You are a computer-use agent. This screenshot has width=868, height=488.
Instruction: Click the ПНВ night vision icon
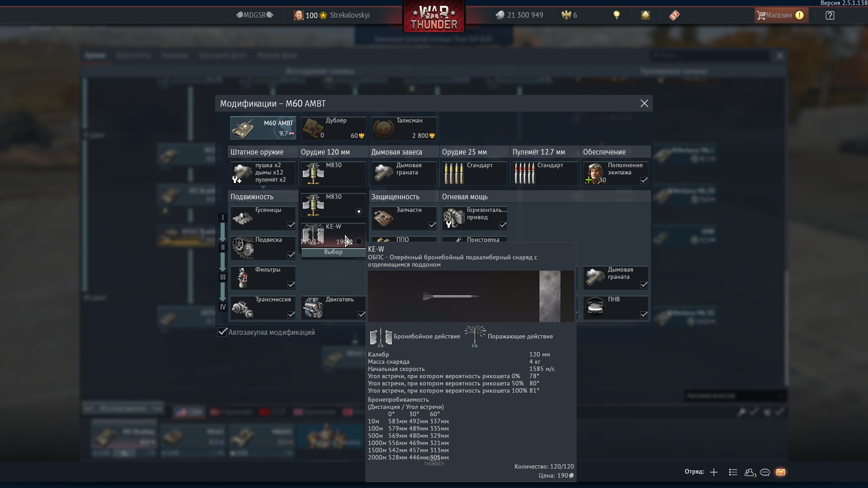pos(595,307)
